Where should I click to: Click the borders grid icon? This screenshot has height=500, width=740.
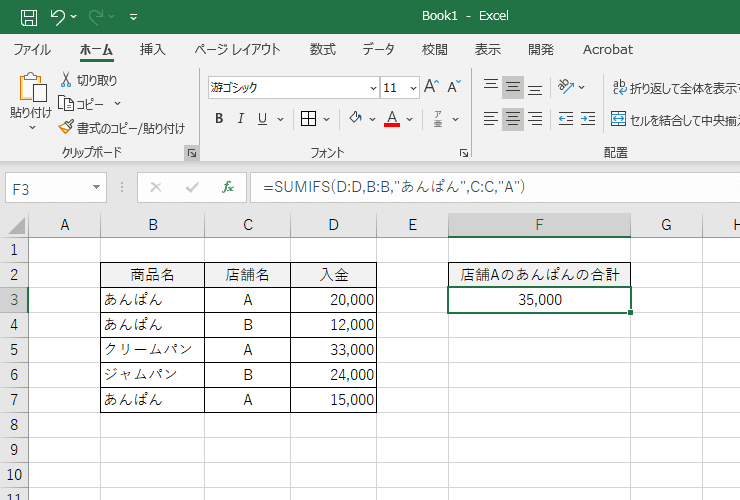pyautogui.click(x=308, y=119)
